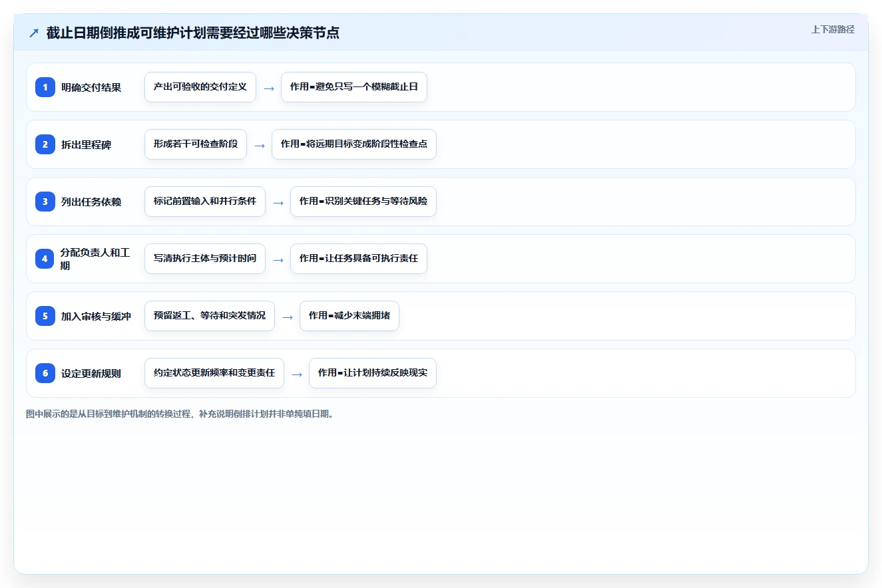882x588 pixels.
Task: Click the step 1 number badge
Action: point(45,87)
